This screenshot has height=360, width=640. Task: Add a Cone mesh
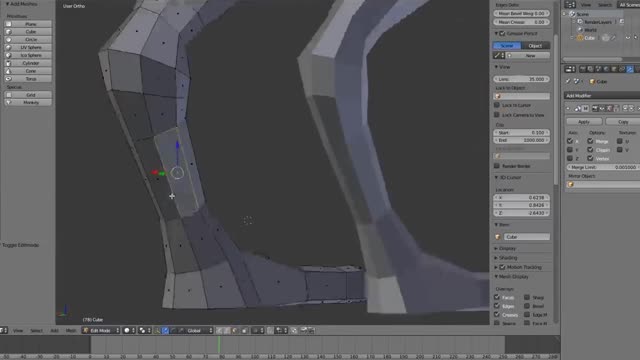[28, 71]
